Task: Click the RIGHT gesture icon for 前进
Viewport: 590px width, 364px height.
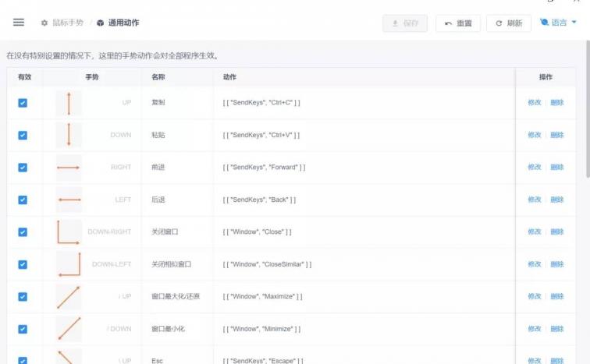Action: coord(69,168)
